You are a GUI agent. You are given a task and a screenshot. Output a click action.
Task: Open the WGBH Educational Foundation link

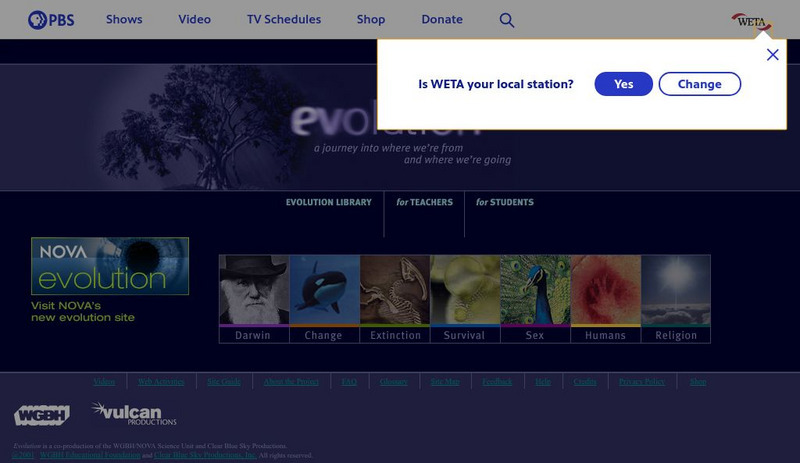coord(90,455)
